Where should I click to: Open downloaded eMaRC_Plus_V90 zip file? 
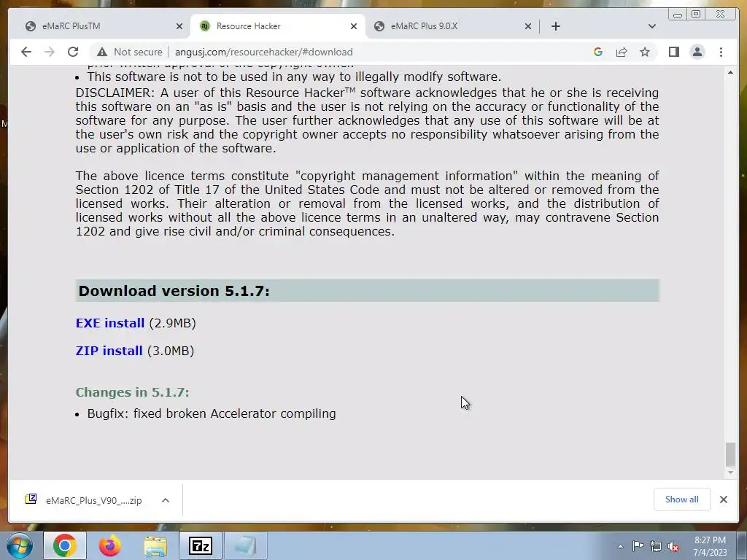point(93,500)
